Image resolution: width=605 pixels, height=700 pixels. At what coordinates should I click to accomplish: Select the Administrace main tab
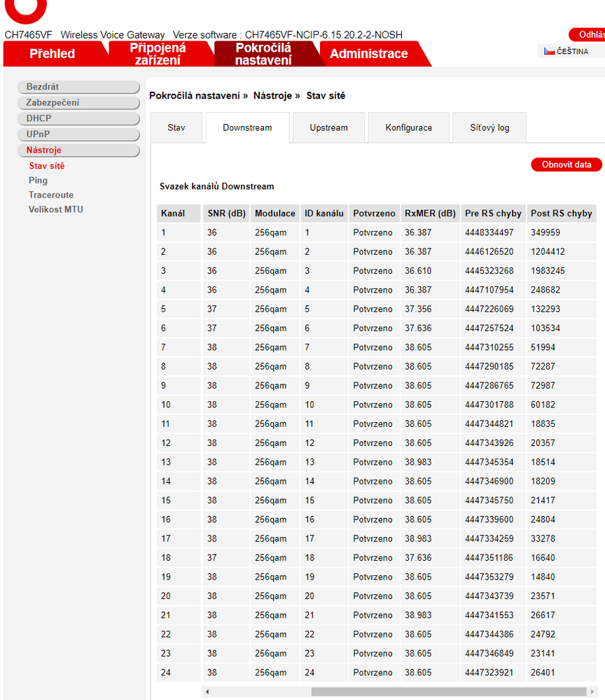369,54
